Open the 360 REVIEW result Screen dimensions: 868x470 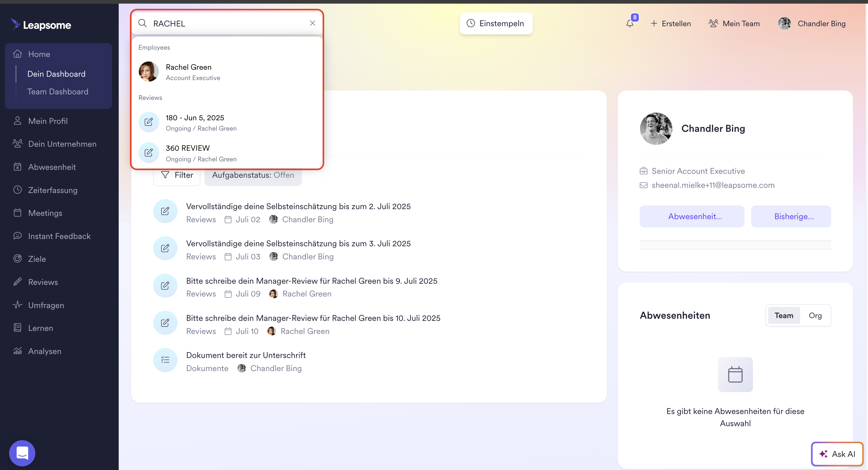pos(227,153)
